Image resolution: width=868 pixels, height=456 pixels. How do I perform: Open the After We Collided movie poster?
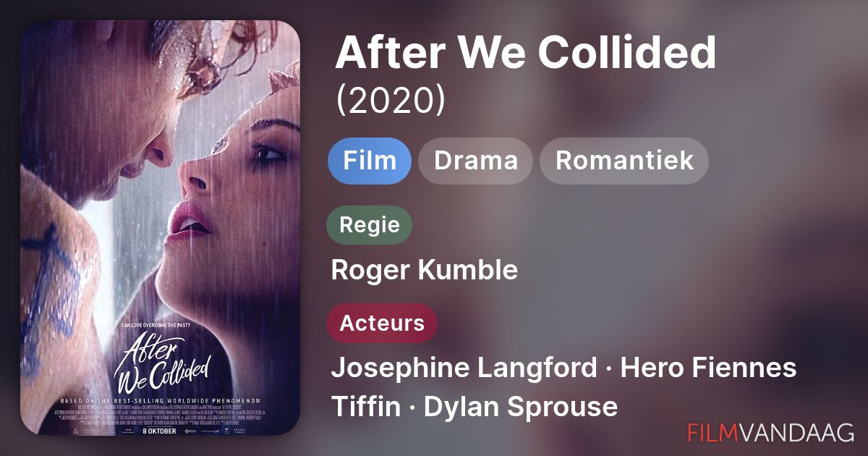pos(161,228)
